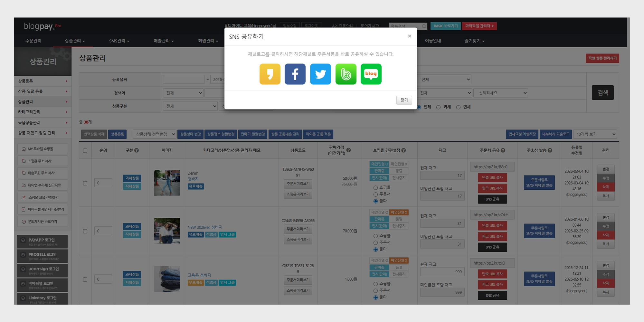Image resolution: width=644 pixels, height=322 pixels.
Task: Click the Linkstory 로그인 arrow icon
Action: 23,298
